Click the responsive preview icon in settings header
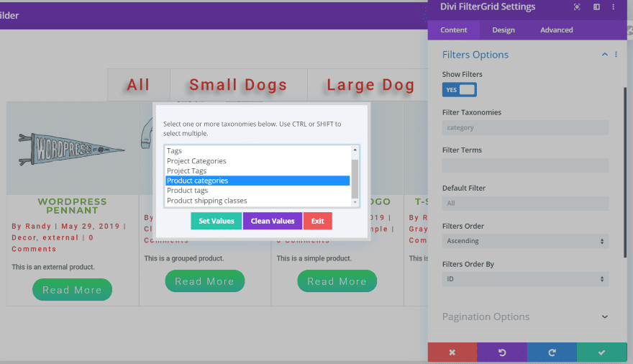 pos(577,7)
